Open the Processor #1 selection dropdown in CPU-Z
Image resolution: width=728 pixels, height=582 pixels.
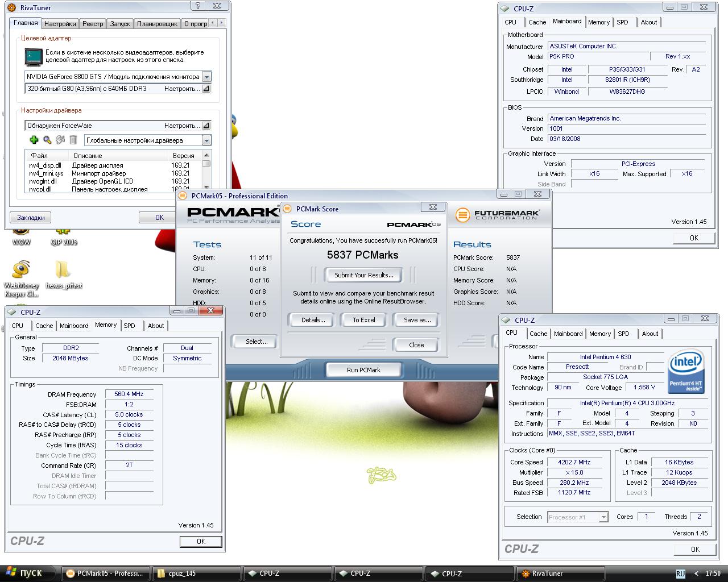point(603,517)
